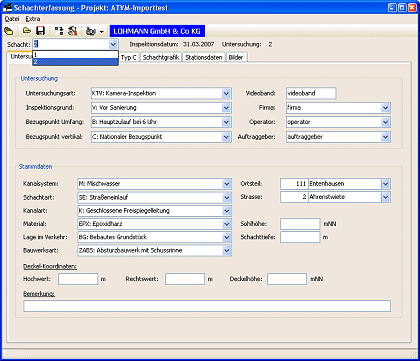Screen dimensions: 420x361
Task: Open the Extra menu
Action: coord(33,19)
